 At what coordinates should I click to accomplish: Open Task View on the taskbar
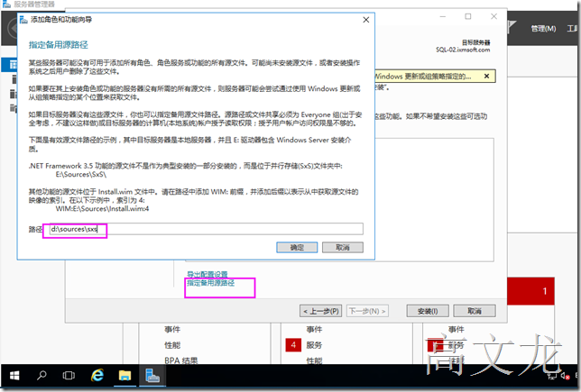pyautogui.click(x=69, y=376)
